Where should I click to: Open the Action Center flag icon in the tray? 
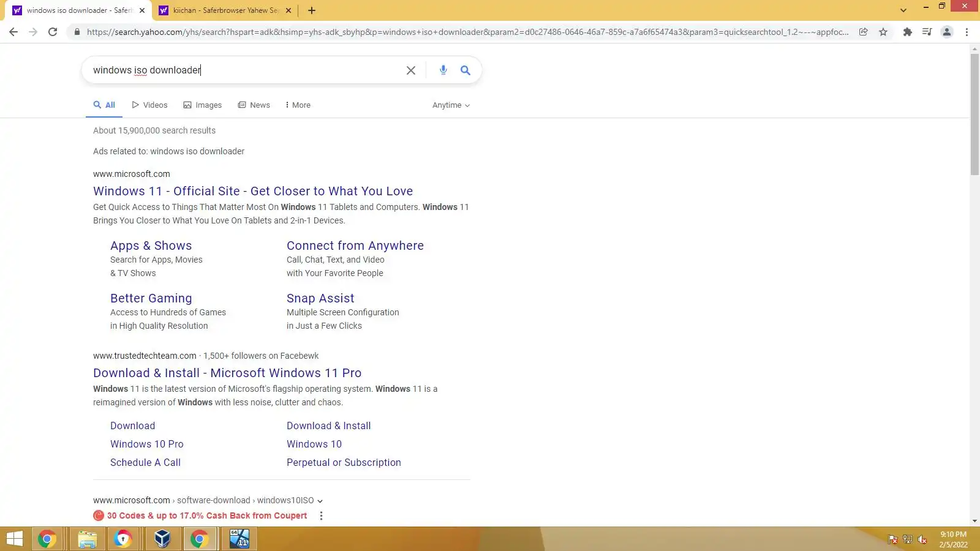click(893, 539)
